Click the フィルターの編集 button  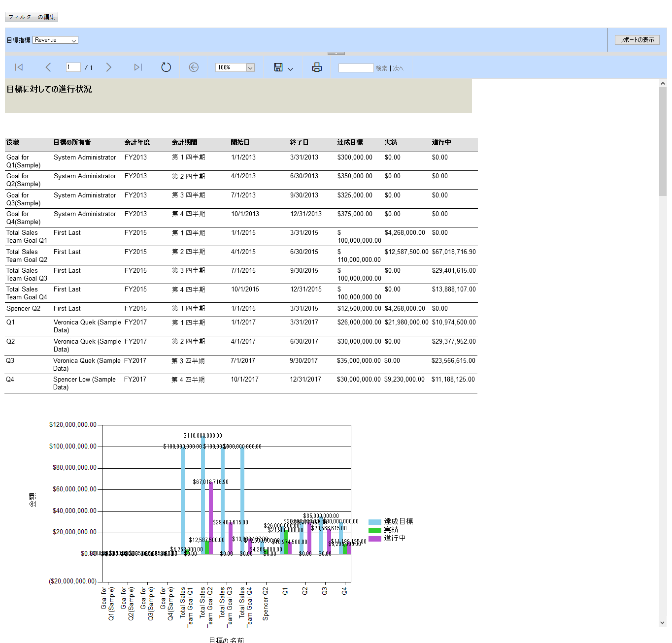pyautogui.click(x=32, y=17)
